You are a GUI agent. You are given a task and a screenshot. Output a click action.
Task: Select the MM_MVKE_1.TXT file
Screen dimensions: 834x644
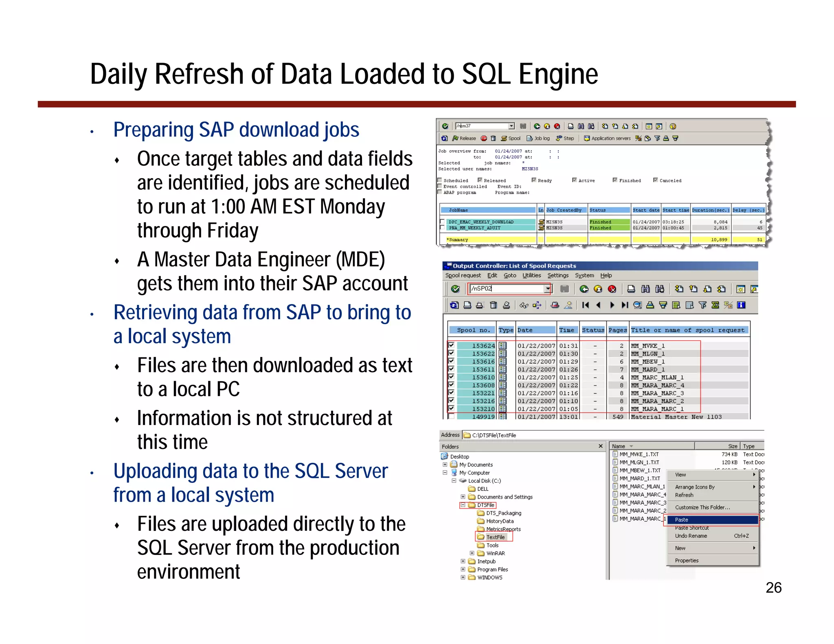636,454
